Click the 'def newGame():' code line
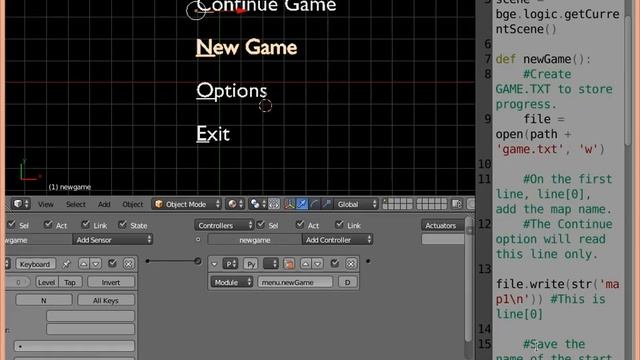Image resolution: width=640 pixels, height=360 pixels. (543, 59)
